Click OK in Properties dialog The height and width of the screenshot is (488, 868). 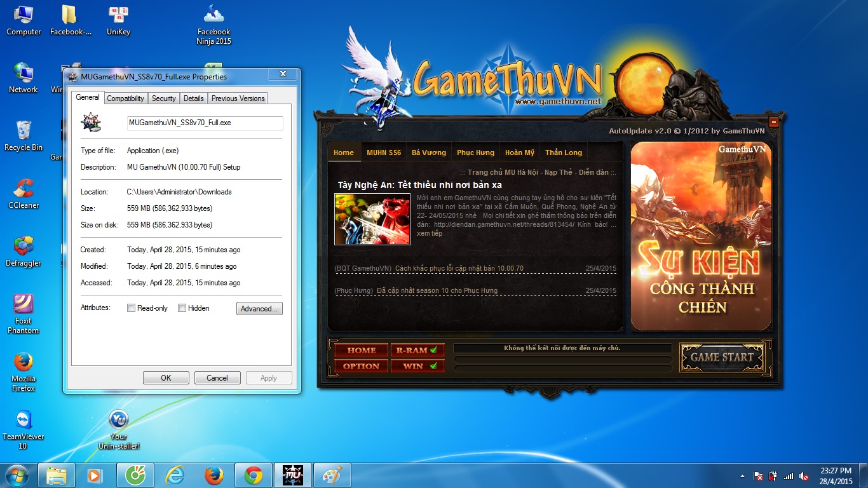[166, 378]
